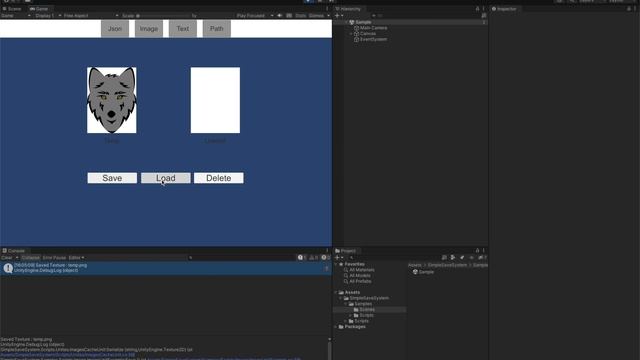Select the Project tab

pos(345,251)
